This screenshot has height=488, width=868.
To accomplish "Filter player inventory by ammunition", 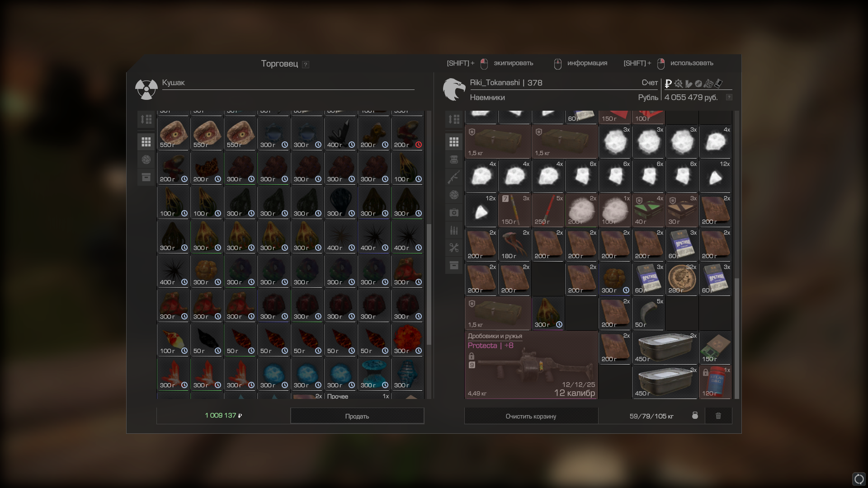I will click(x=454, y=230).
